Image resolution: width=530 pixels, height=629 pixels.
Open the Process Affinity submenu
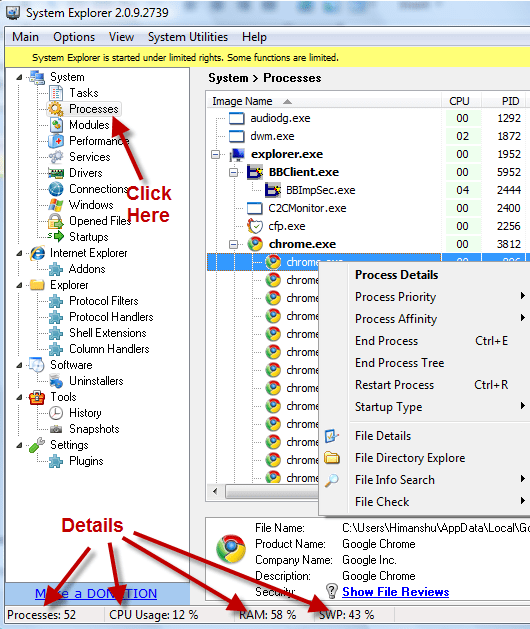click(x=425, y=319)
